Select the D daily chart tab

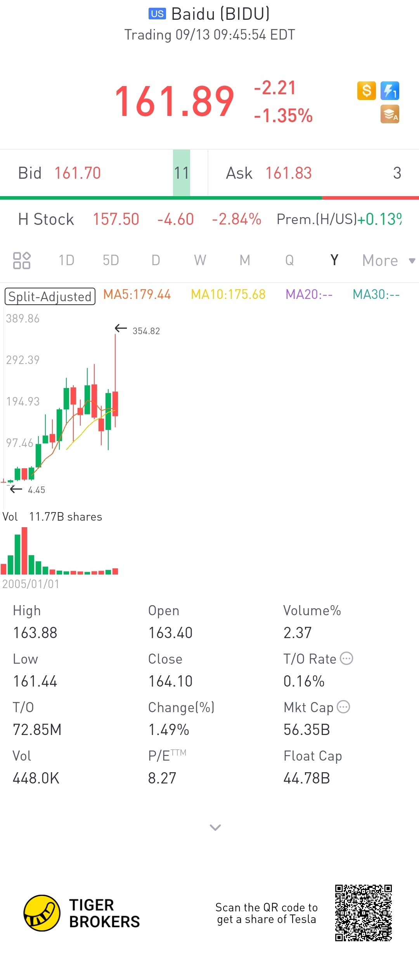click(156, 260)
